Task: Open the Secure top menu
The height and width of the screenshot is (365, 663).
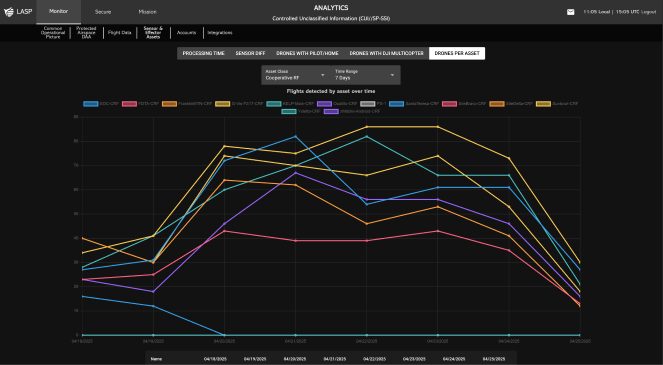Action: coord(103,12)
